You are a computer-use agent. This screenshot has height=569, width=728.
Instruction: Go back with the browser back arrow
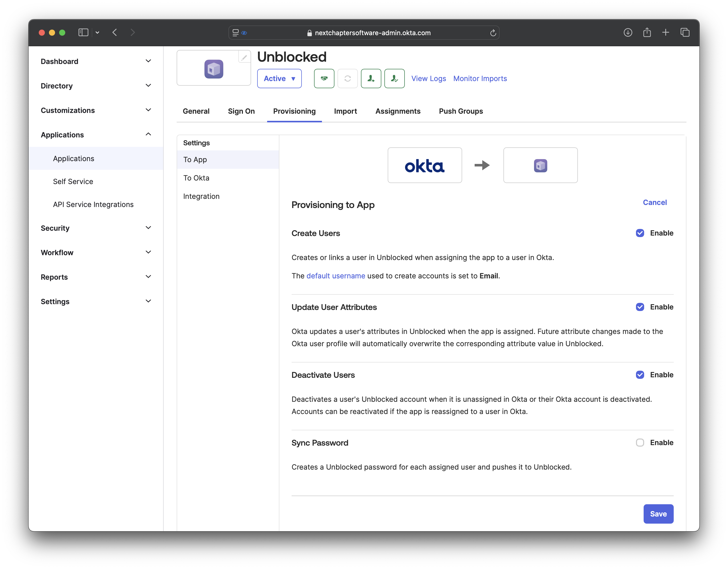(115, 33)
